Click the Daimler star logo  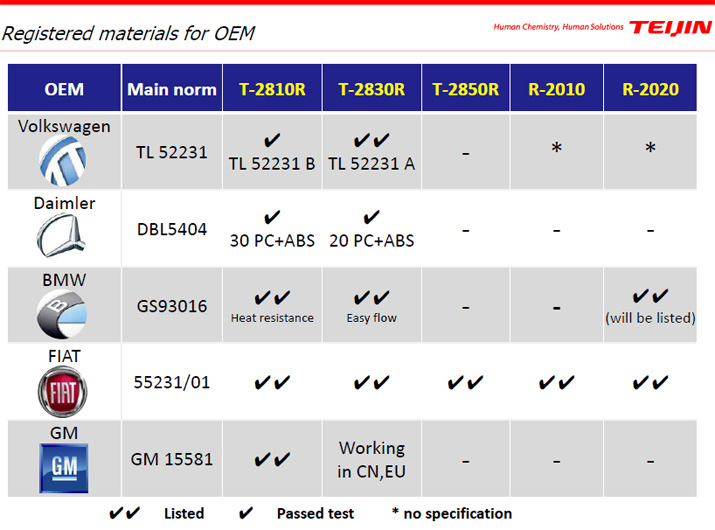pyautogui.click(x=61, y=235)
